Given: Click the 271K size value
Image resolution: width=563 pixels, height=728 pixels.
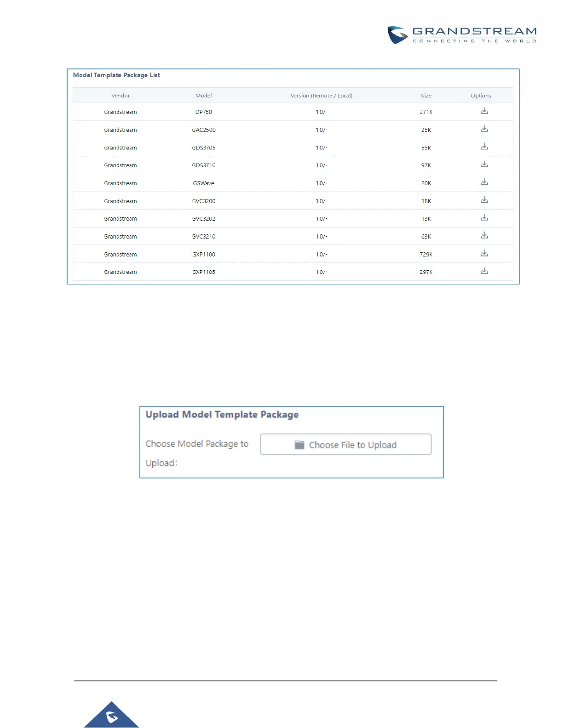Looking at the screenshot, I should (x=426, y=112).
